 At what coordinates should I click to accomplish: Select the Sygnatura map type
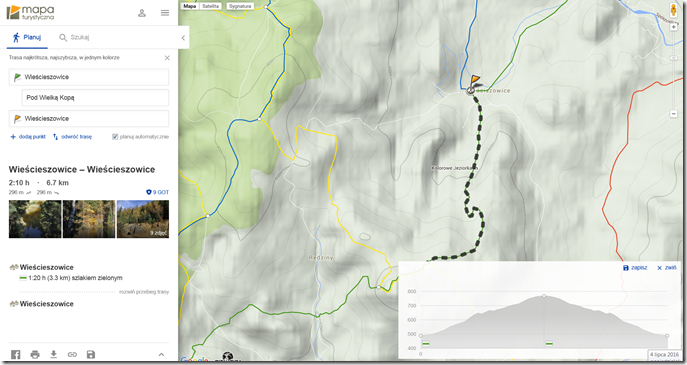click(240, 6)
